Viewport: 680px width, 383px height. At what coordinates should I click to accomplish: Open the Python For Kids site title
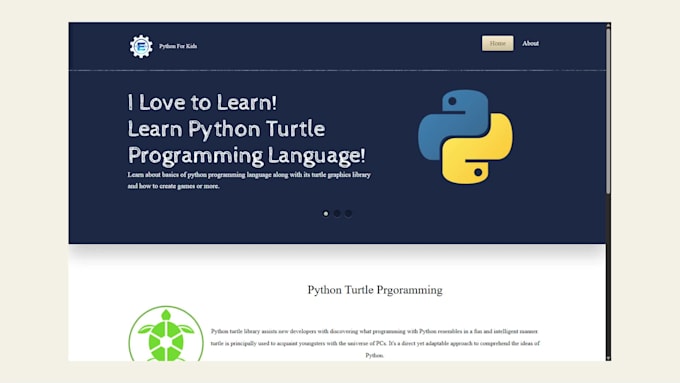178,46
